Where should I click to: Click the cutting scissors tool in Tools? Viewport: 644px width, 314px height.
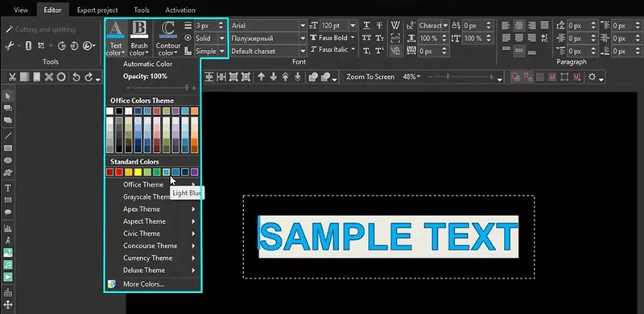(x=9, y=46)
